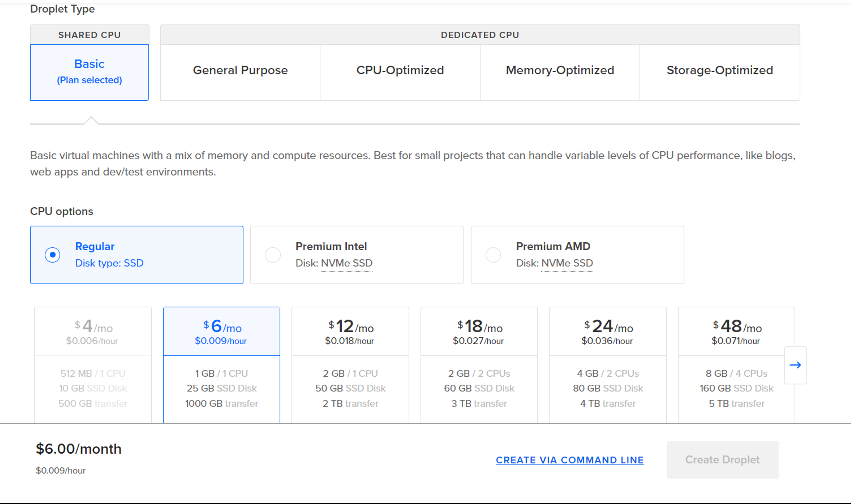Viewport: 851px width, 504px height.
Task: Pick the $24/mo 4 GB plan card
Action: 607,365
